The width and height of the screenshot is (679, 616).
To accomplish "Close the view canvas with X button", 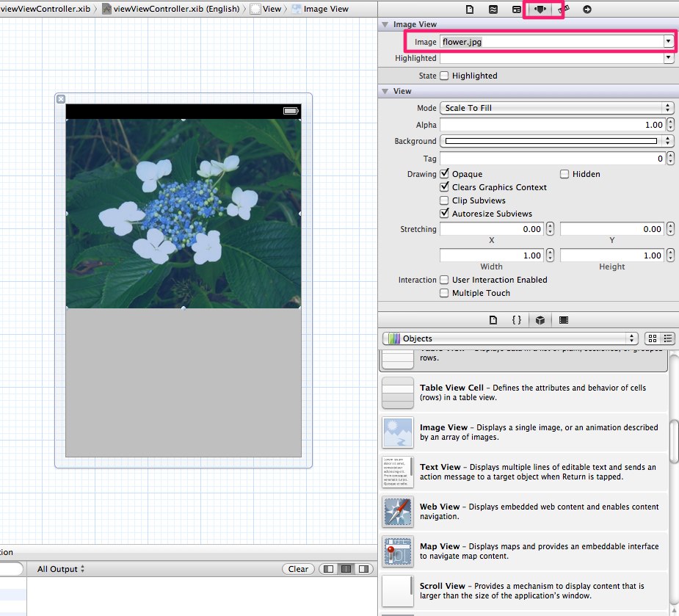I will 61,99.
